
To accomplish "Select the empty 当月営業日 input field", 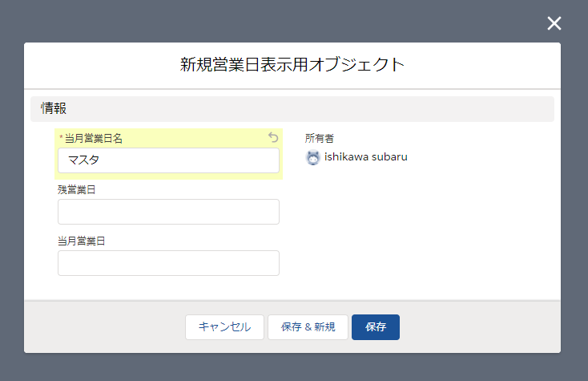I will [x=168, y=263].
